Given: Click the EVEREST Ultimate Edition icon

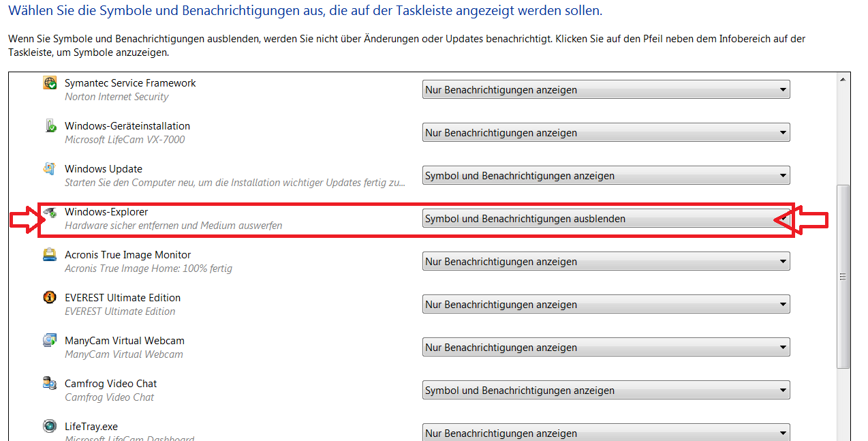Looking at the screenshot, I should pos(50,298).
